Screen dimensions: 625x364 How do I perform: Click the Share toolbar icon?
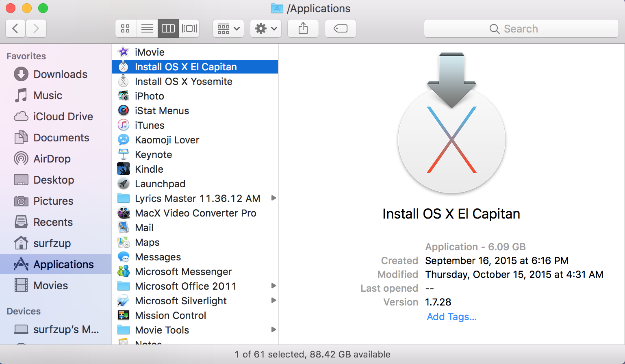click(x=303, y=28)
